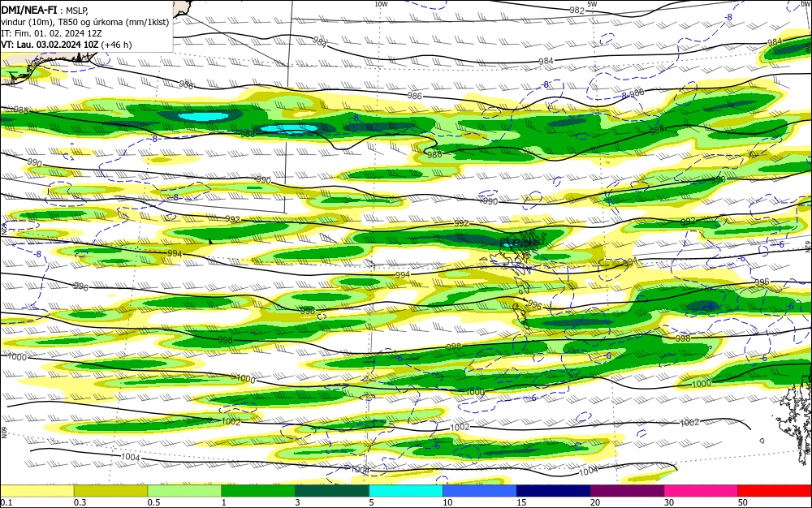Click the legend value "0.5"
Viewport: 812px width, 508px height.
pyautogui.click(x=153, y=502)
